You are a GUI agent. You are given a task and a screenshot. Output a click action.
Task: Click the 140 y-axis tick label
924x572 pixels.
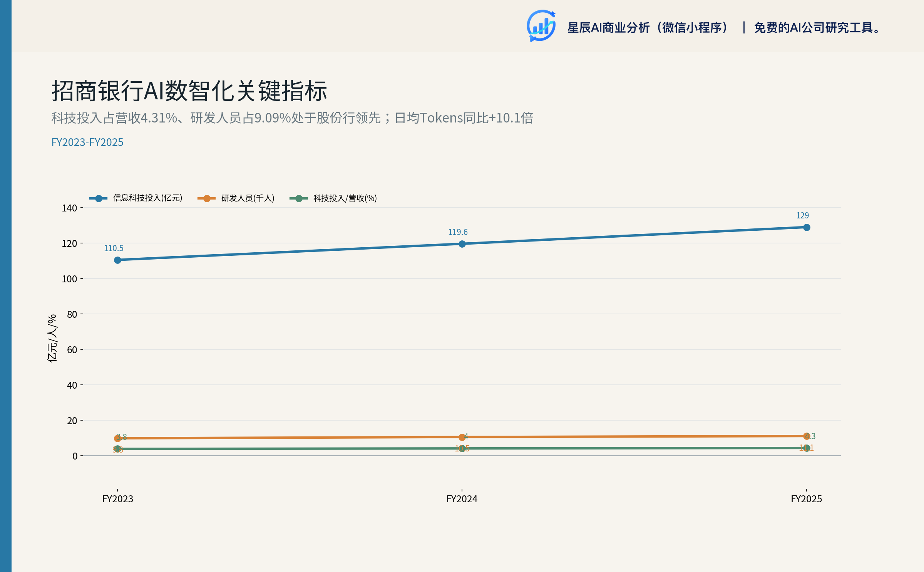(x=69, y=208)
